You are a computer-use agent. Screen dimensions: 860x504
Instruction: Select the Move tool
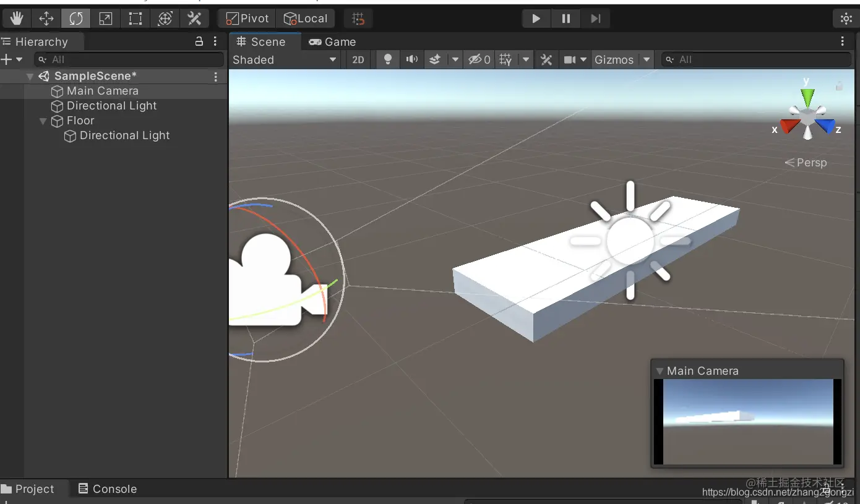(46, 19)
